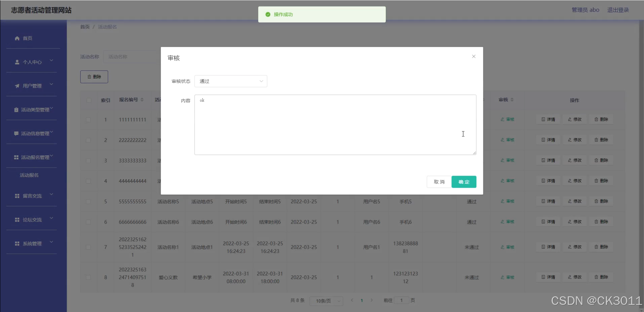Image resolution: width=644 pixels, height=312 pixels.
Task: Open 修改 for row 1
Action: tap(575, 120)
